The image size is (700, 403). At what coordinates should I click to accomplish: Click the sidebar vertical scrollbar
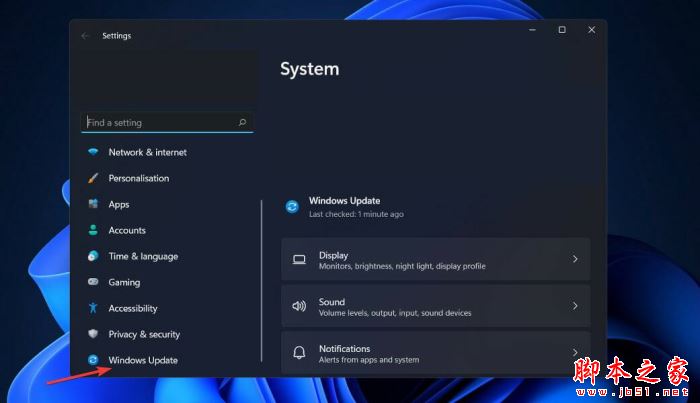262,281
